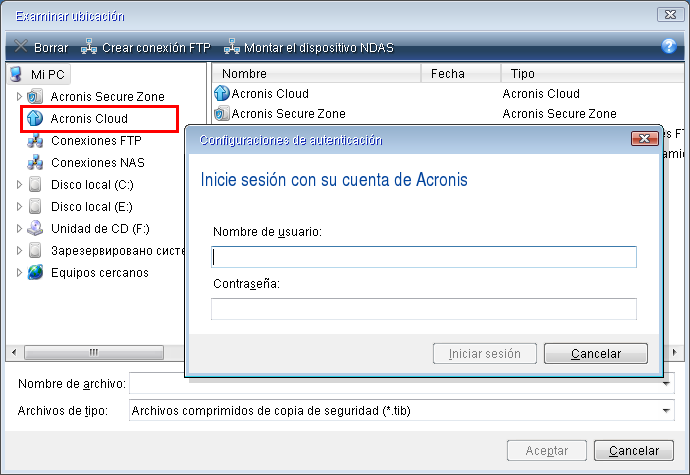Click the Contraseña password field
The image size is (690, 475).
(424, 309)
